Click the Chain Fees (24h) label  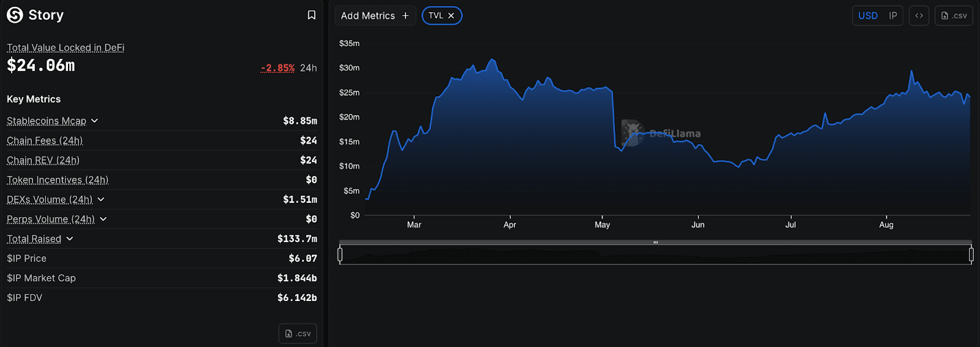pyautogui.click(x=45, y=140)
